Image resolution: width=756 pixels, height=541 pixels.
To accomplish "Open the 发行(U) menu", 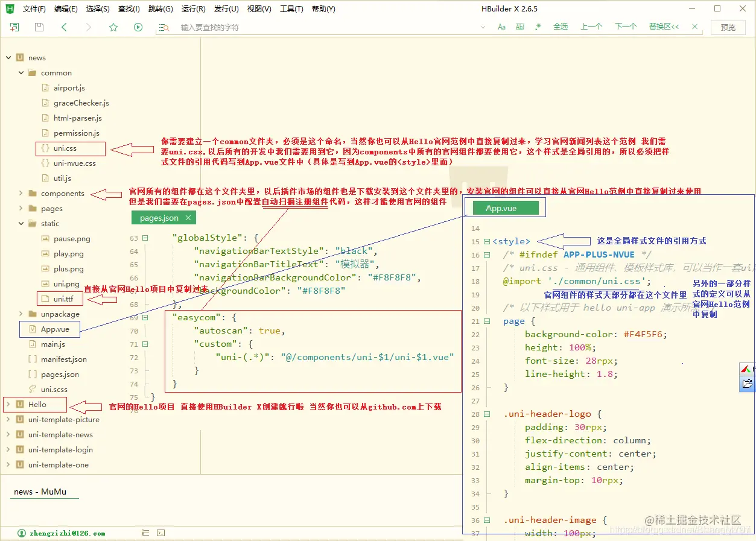I will [x=226, y=9].
